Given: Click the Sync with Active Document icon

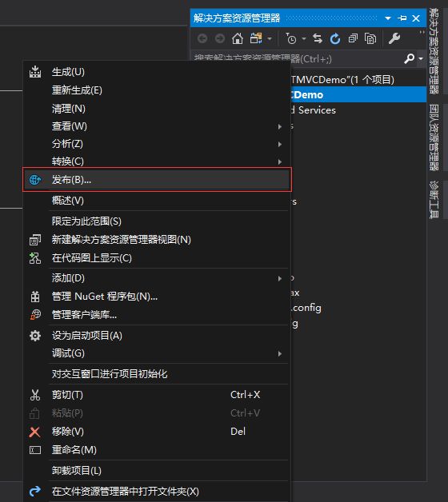Looking at the screenshot, I should tap(318, 38).
